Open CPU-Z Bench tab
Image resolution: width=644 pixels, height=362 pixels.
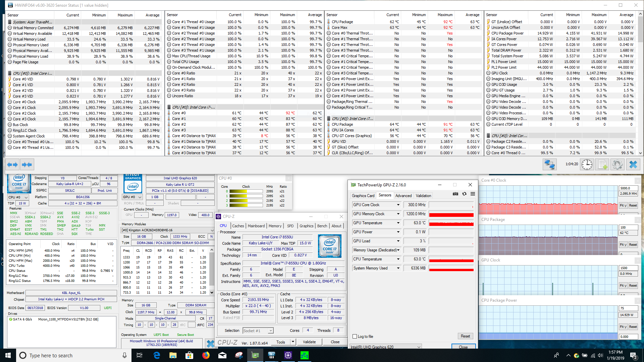pos(322,226)
